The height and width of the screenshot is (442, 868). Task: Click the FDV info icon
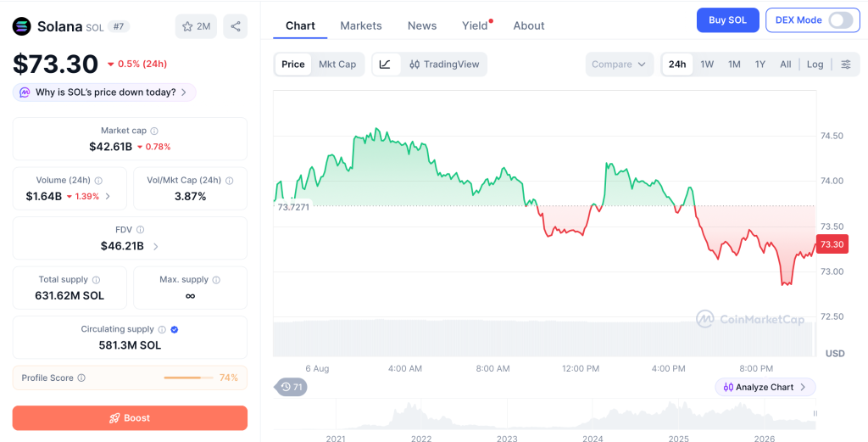141,230
